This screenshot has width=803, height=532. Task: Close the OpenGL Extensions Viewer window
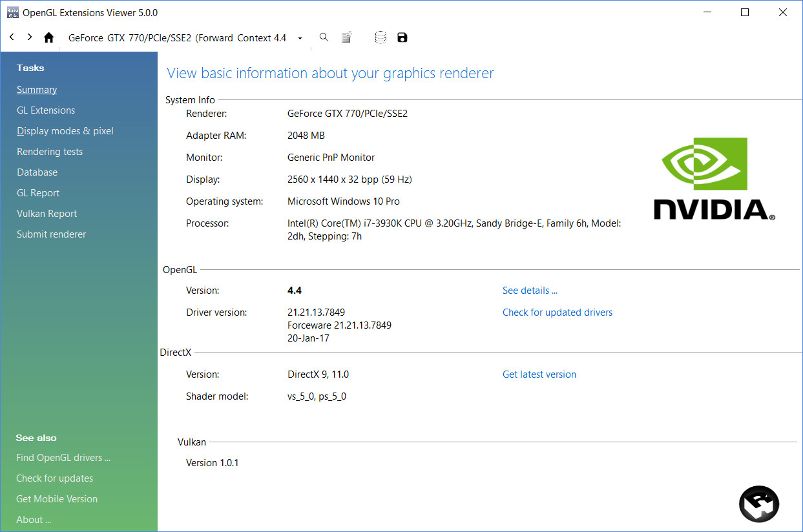pos(783,12)
